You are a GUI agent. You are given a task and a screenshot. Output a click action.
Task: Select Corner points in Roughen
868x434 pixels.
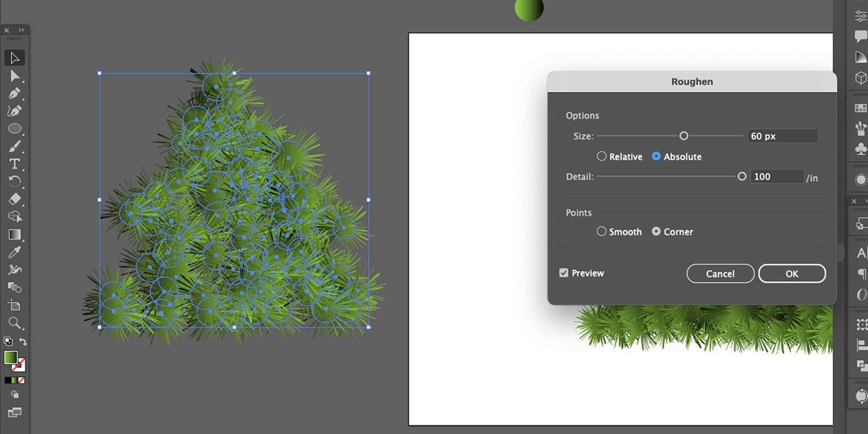672,231
